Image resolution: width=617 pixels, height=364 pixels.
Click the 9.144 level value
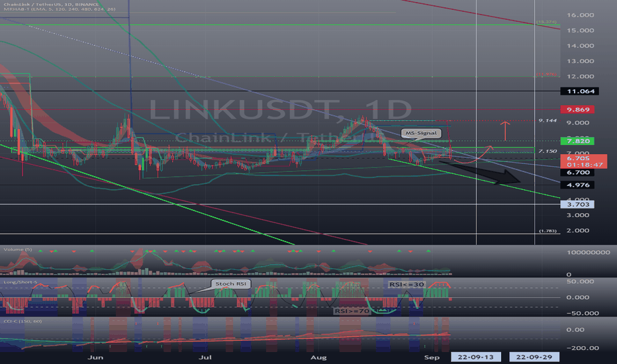pyautogui.click(x=547, y=120)
